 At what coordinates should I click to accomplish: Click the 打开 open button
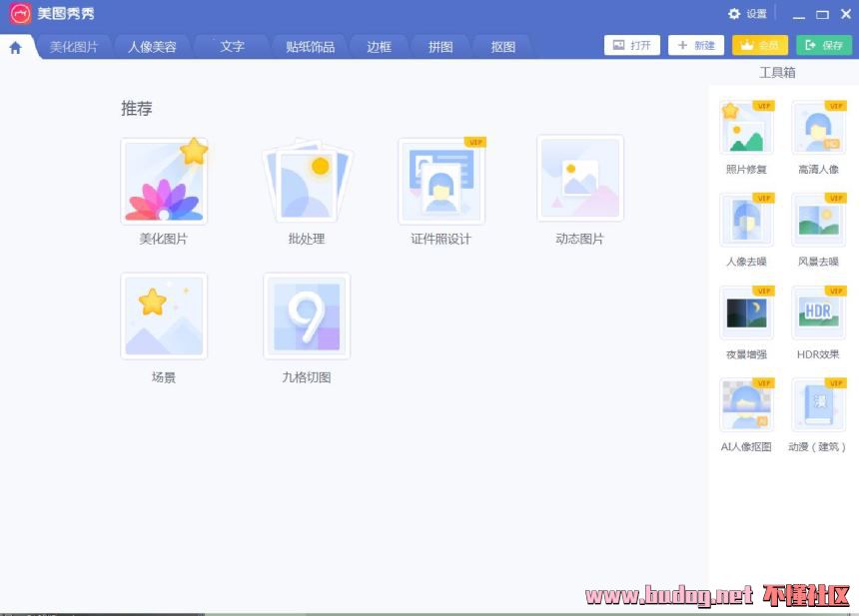click(x=632, y=45)
